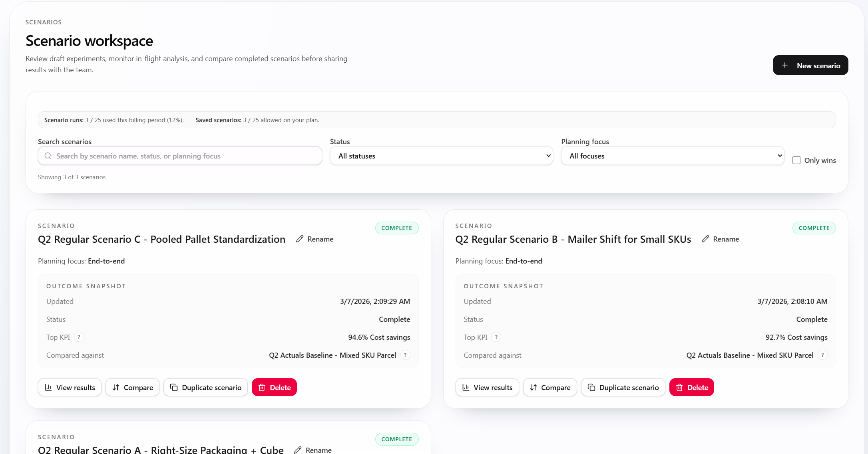The width and height of the screenshot is (868, 454).
Task: Click the baseline info icon beside Compared against
Action: (405, 355)
